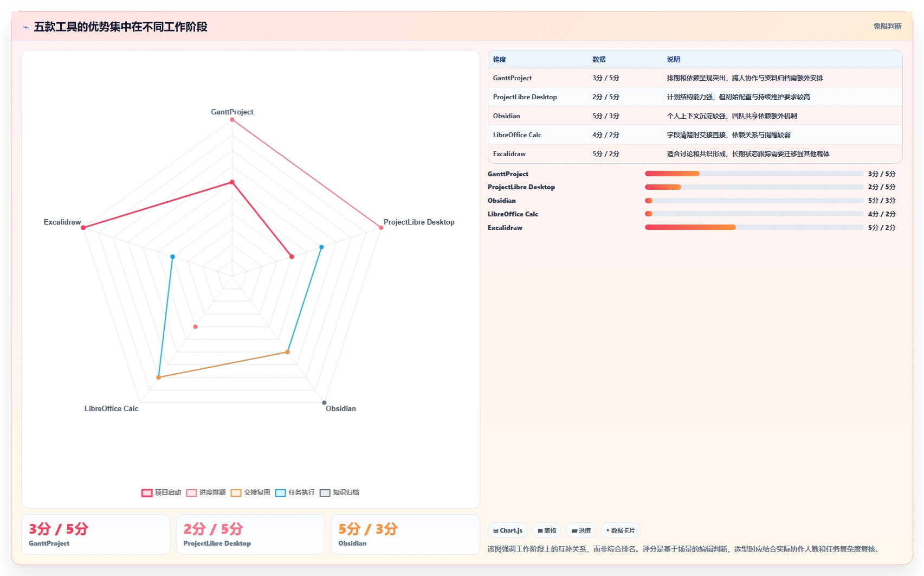
Task: Click the 计划结构能力强 description cell
Action: coord(738,97)
